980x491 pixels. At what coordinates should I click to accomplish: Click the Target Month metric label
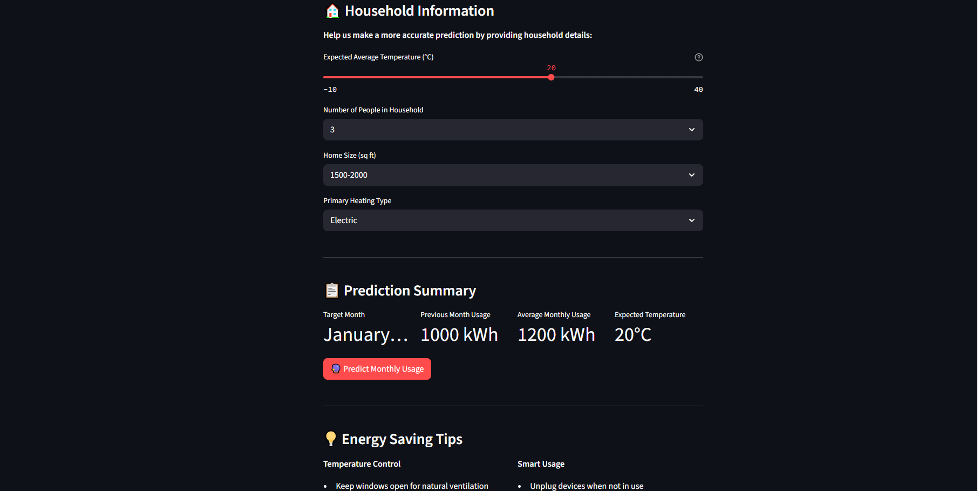pos(344,315)
